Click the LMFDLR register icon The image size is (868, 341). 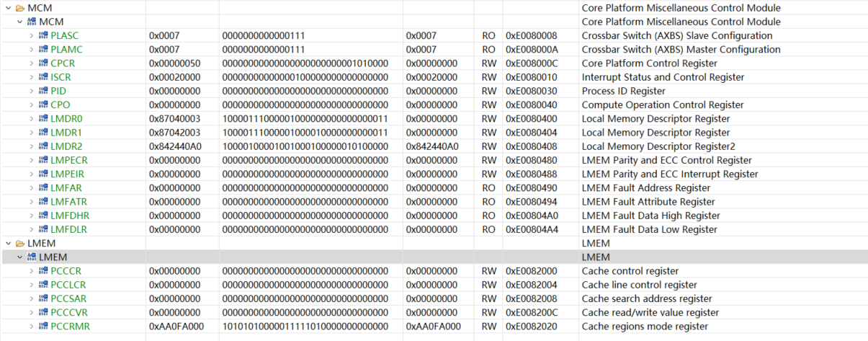(43, 229)
